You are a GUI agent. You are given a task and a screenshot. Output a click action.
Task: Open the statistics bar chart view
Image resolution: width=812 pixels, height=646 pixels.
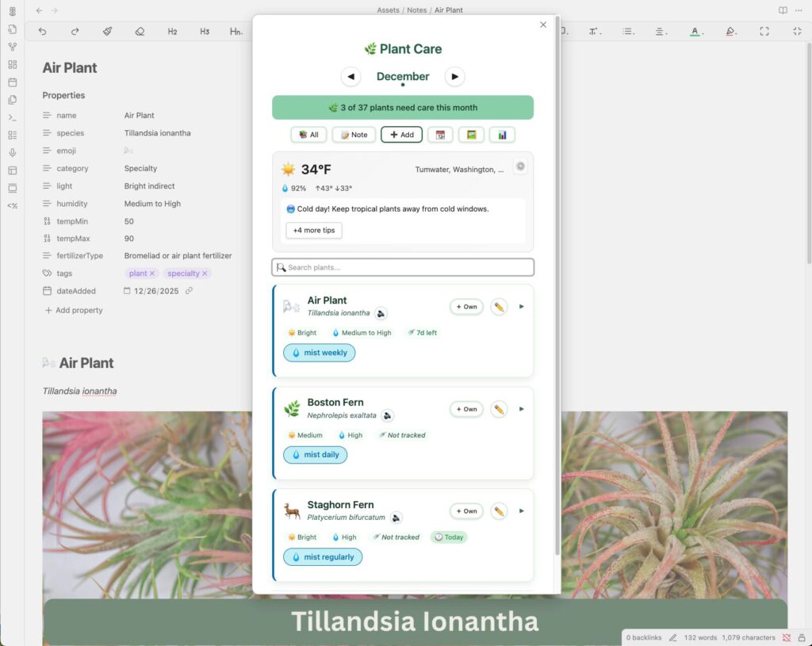pyautogui.click(x=502, y=135)
